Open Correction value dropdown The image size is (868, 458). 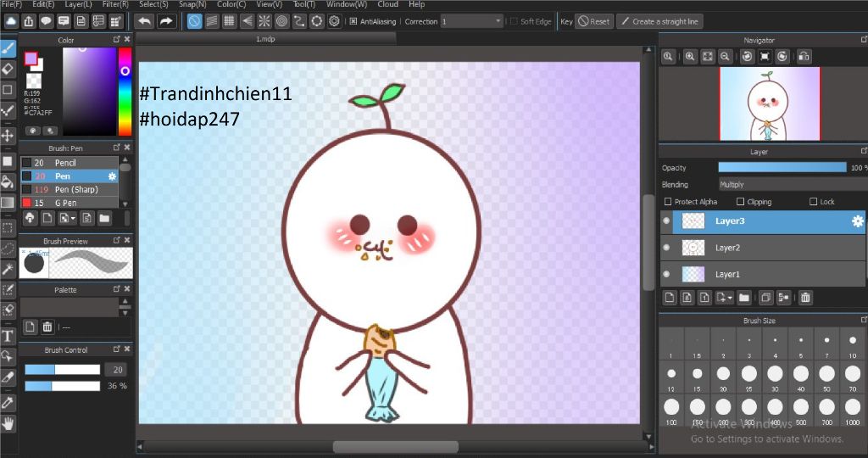(471, 21)
